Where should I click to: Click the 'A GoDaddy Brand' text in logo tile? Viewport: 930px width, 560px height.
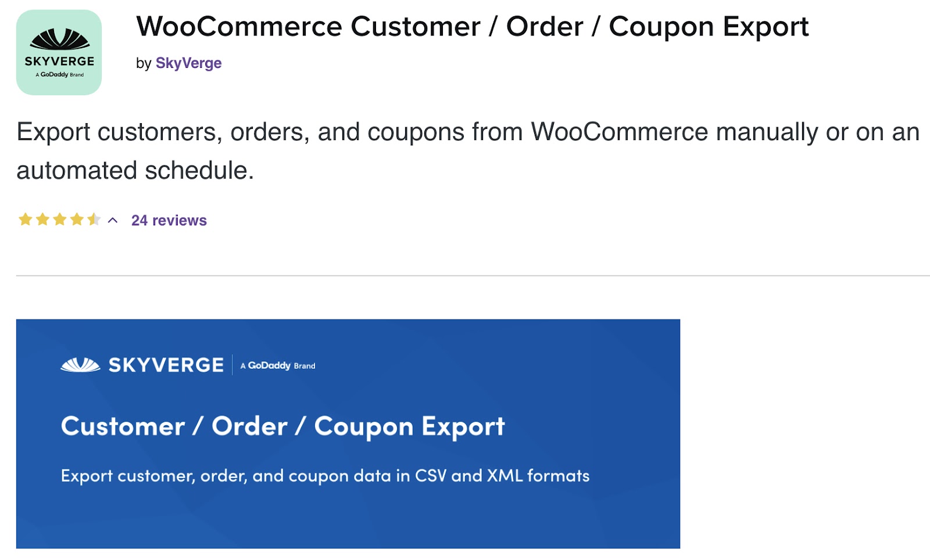(x=59, y=74)
